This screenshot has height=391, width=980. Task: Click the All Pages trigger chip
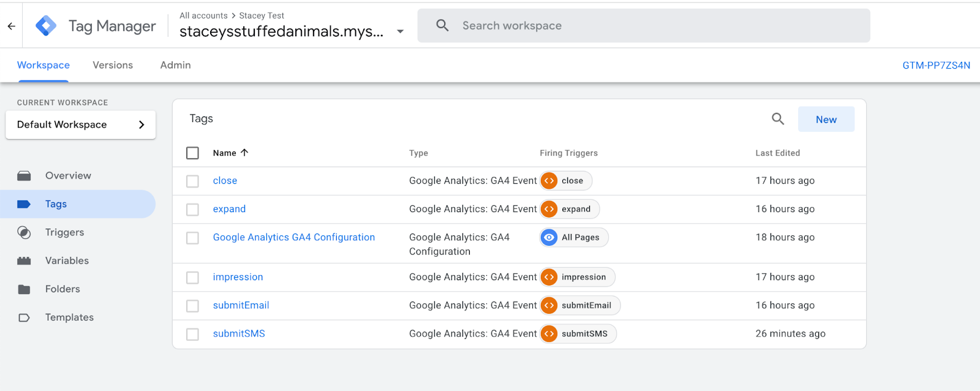574,237
